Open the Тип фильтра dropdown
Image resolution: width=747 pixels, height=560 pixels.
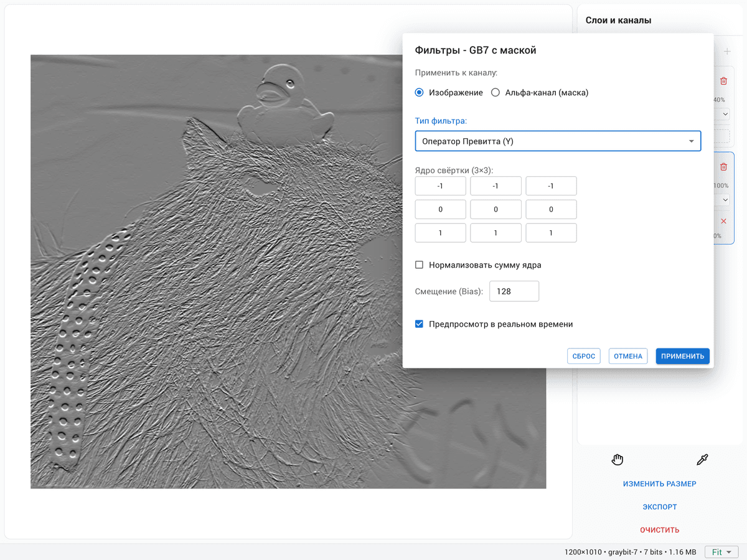tap(558, 141)
